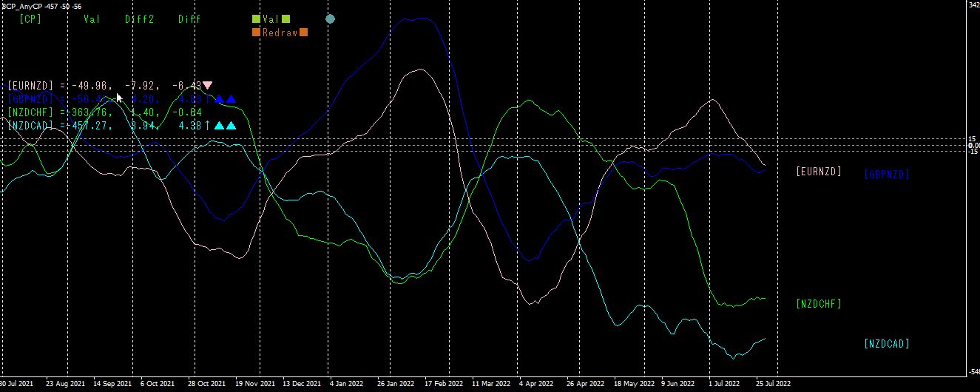The image size is (980, 392).
Task: Click the NZDCHF Diff2 value 1.40
Action: 142,112
